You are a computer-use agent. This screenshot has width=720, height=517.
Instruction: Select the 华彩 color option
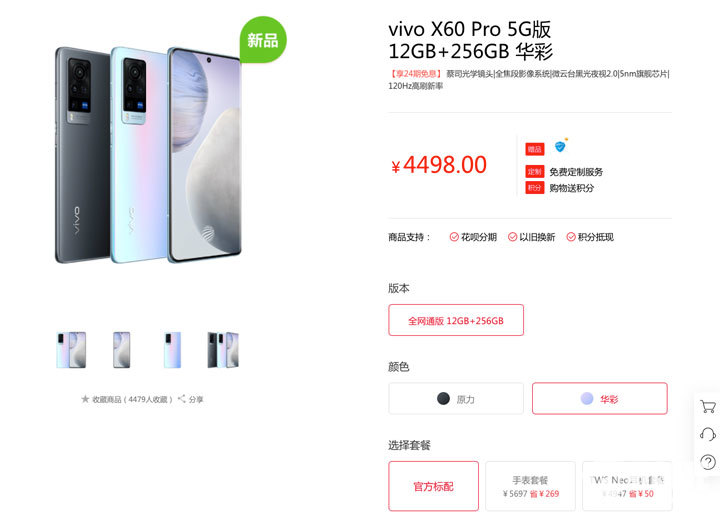(x=600, y=399)
